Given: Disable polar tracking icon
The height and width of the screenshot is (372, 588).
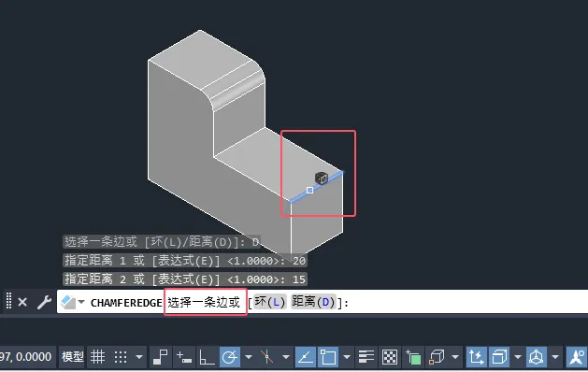Looking at the screenshot, I should [230, 357].
